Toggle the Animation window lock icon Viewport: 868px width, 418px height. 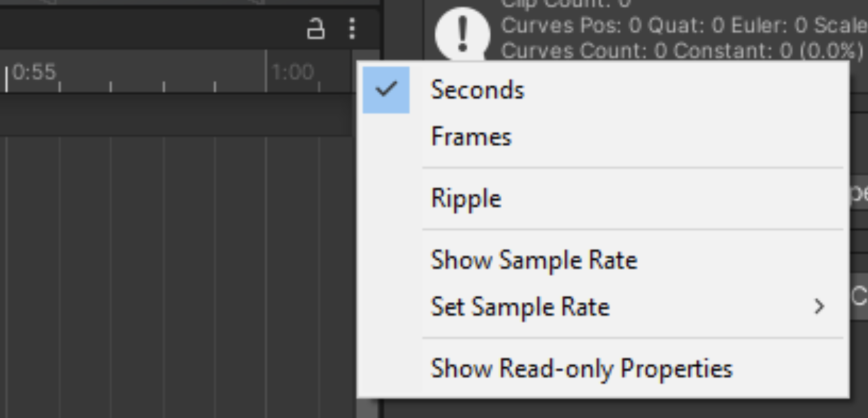pos(316,28)
